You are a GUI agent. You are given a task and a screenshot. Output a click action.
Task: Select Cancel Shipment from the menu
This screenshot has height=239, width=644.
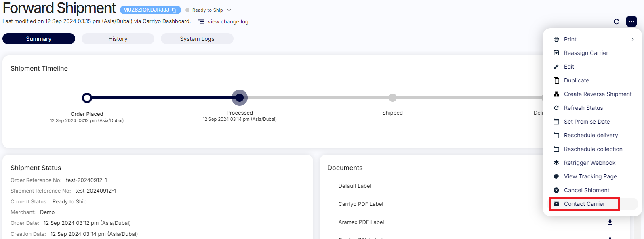(x=586, y=190)
